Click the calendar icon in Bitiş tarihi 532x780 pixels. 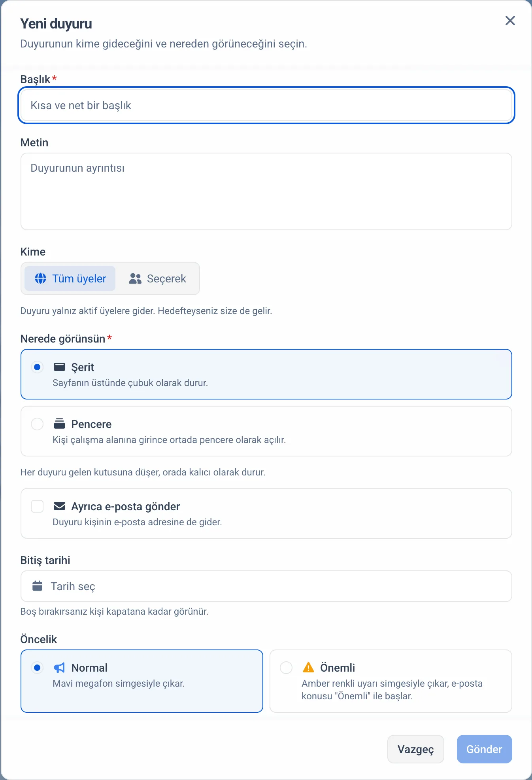tap(37, 586)
